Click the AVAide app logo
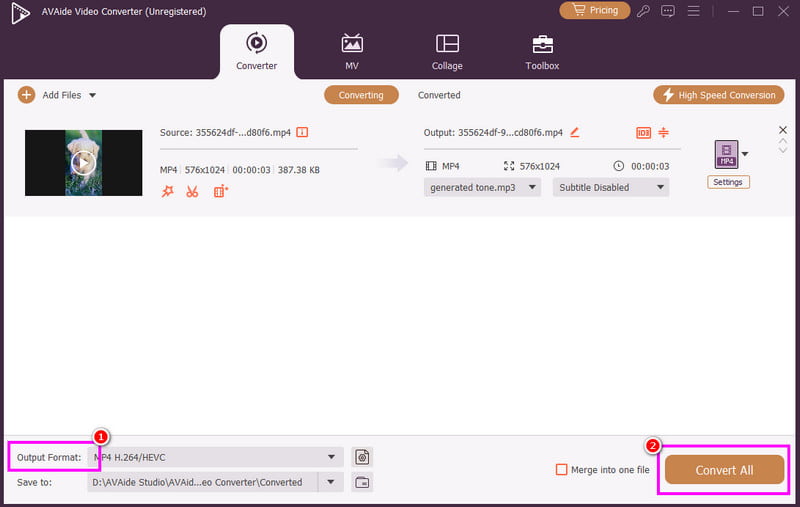 click(x=20, y=13)
